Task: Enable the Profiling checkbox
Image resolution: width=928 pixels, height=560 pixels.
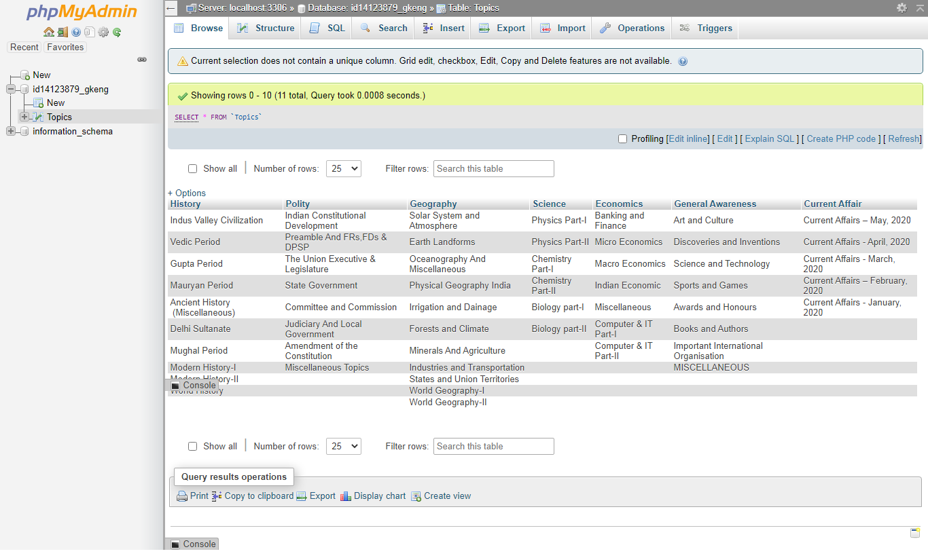Action: click(622, 139)
